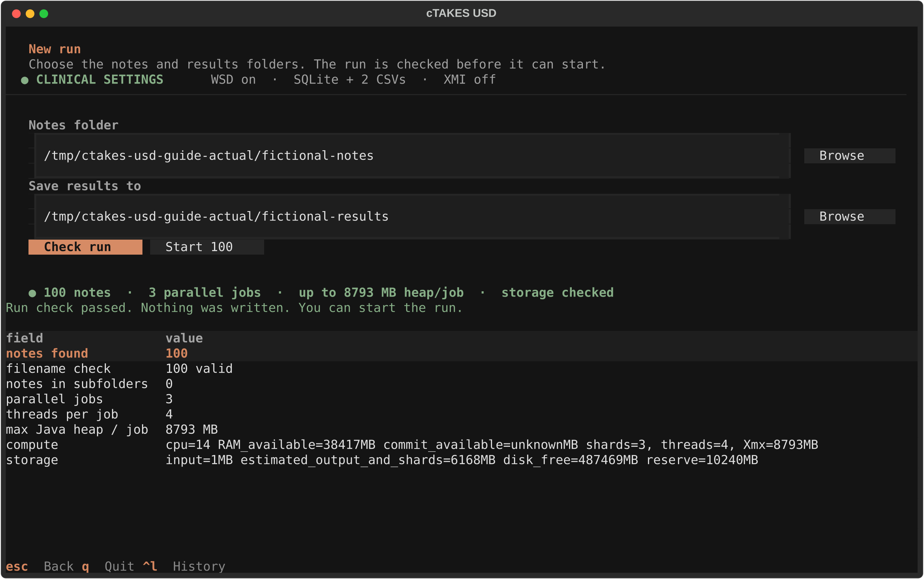Click the CLINICAL SETTINGS label
Screen dimensions: 924x579
pos(100,80)
